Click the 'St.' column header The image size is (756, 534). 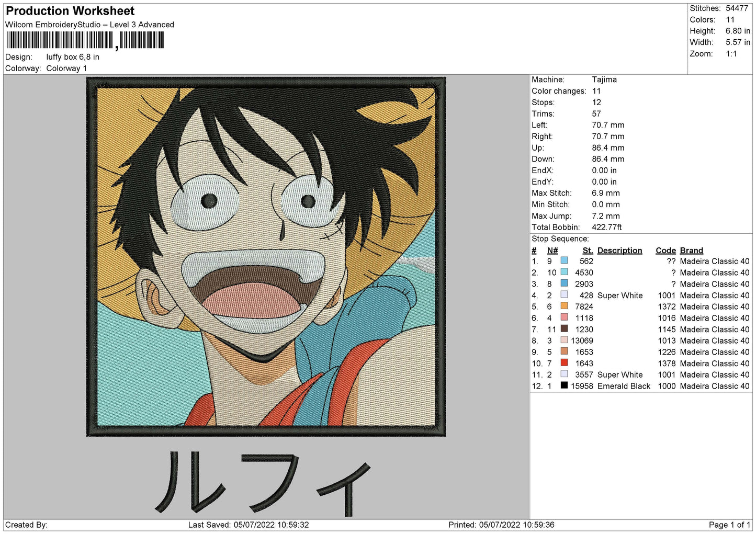pos(588,251)
